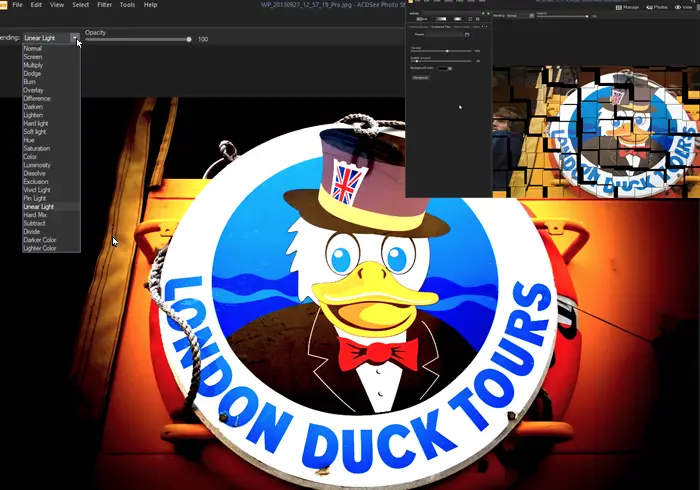The height and width of the screenshot is (490, 700).
Task: Switch to View mode in small window
Action: click(x=684, y=7)
